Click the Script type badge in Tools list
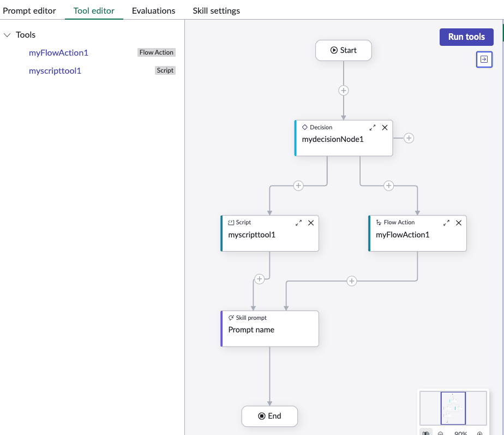Screen dimensions: 504x435 click(165, 70)
